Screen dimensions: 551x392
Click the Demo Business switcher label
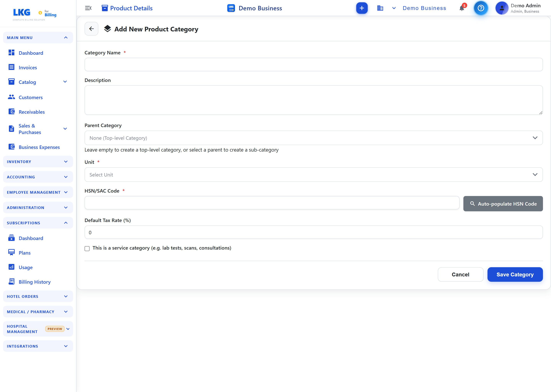click(x=424, y=8)
